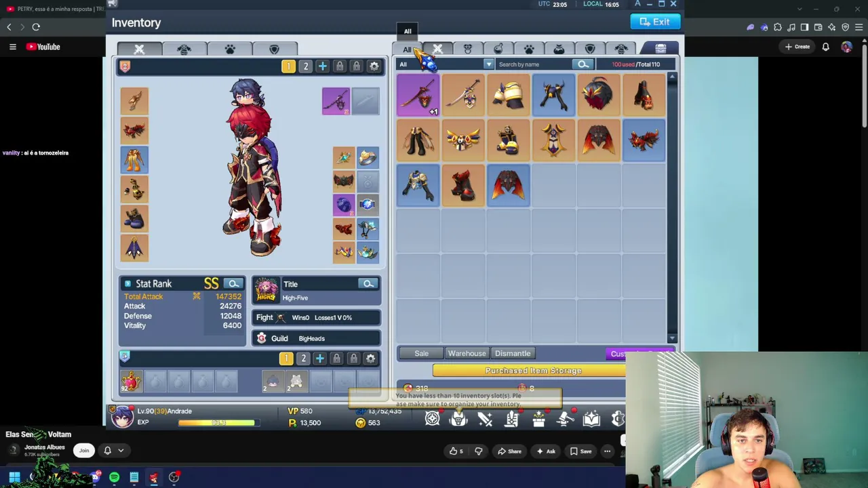Viewport: 868px width, 488px height.
Task: Click the second locked equipment preset slot
Action: [356, 66]
